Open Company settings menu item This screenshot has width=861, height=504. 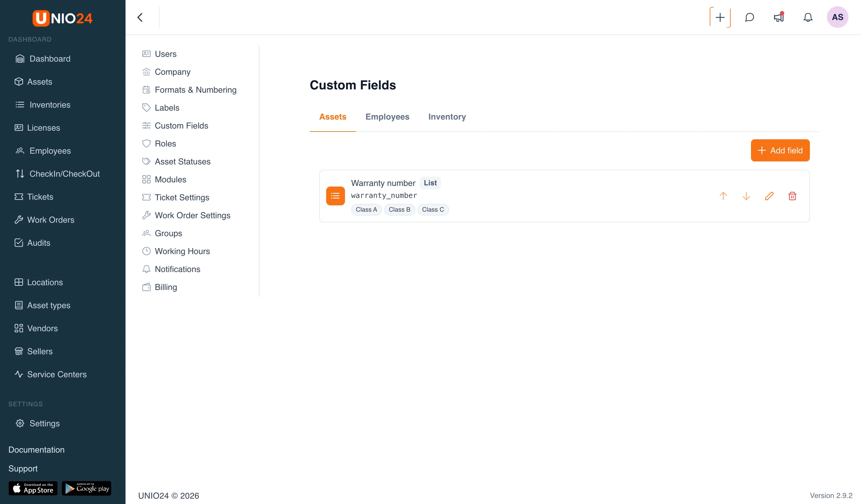[x=166, y=72]
